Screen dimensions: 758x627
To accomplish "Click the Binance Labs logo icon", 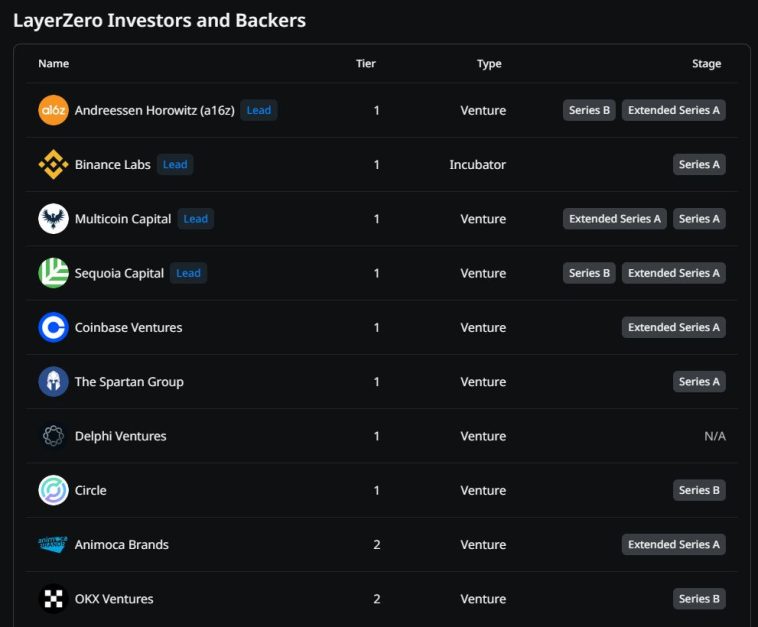I will (x=53, y=164).
